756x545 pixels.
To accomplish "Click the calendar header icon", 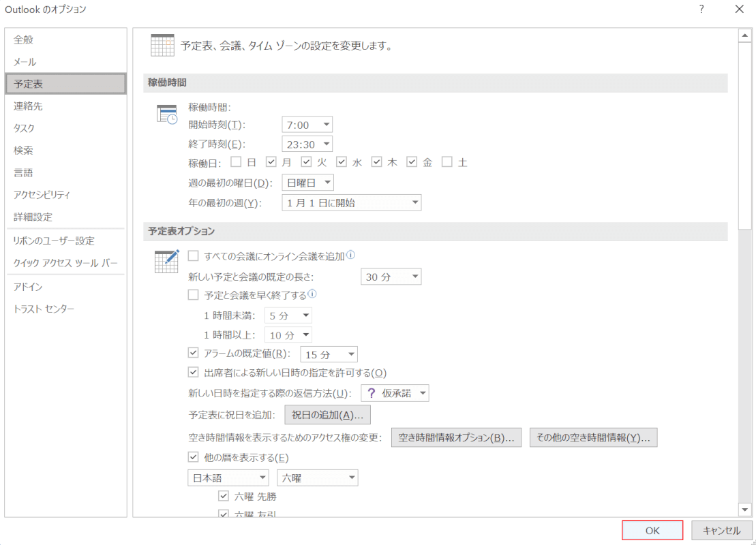I will [x=162, y=45].
